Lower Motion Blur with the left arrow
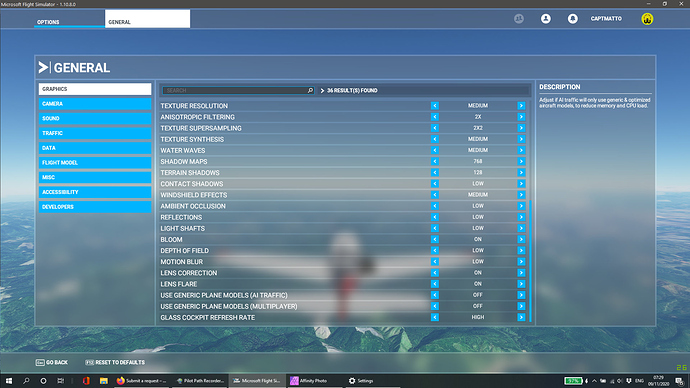Screen dimensions: 690x388 click(435, 262)
